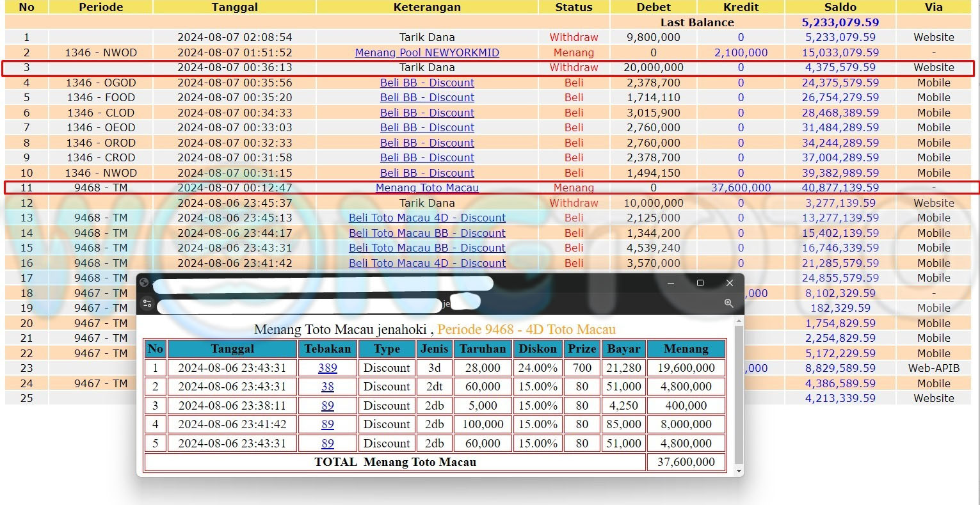Close the Menang Toto Macau popup window
The height and width of the screenshot is (505, 980).
(729, 283)
